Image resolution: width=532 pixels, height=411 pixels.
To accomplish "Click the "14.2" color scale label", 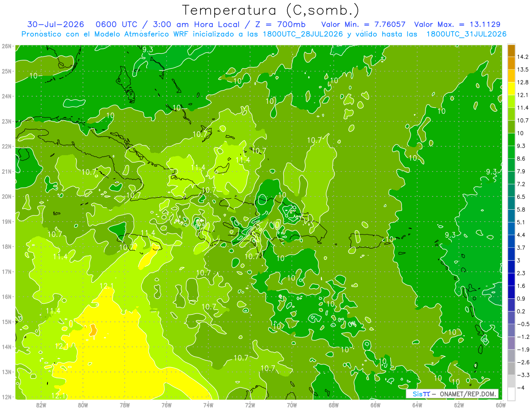I will 522,57.
